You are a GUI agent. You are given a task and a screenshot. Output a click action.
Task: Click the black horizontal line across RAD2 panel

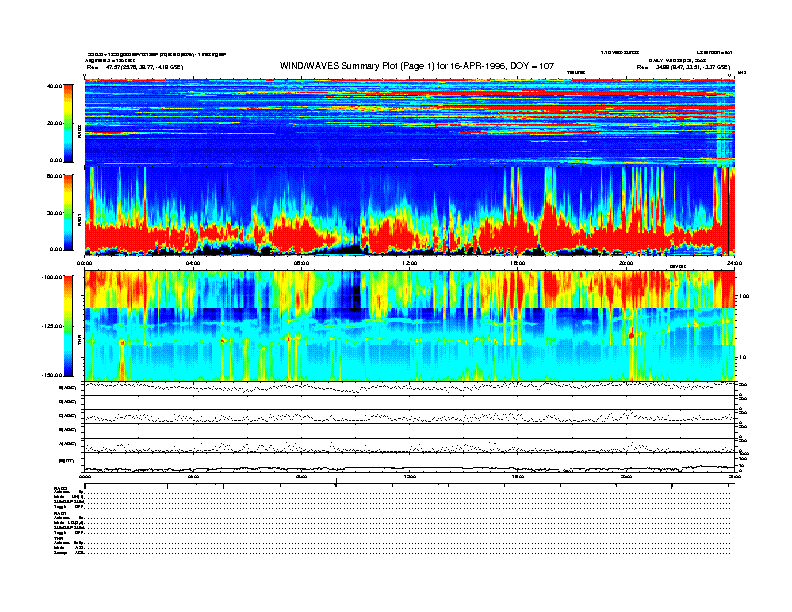410,139
